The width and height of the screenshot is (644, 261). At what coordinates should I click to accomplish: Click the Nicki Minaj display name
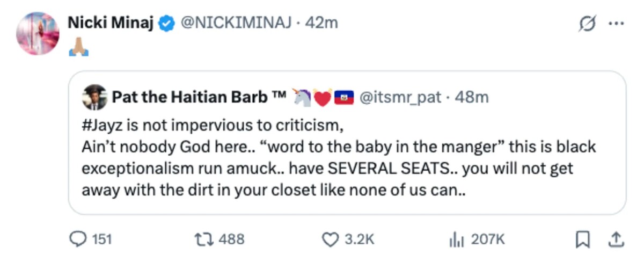pyautogui.click(x=111, y=23)
